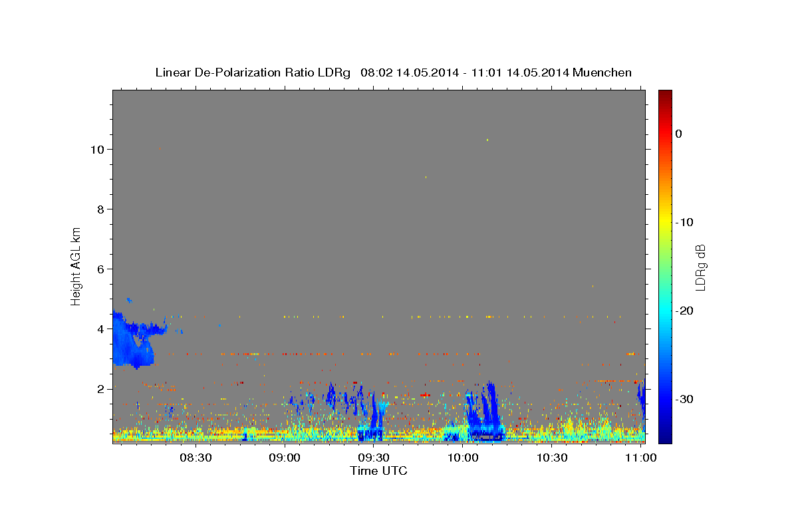Click the plot title starting "Linear De-Polarization Ratio LDRg"
798x532 pixels.
pyautogui.click(x=394, y=72)
